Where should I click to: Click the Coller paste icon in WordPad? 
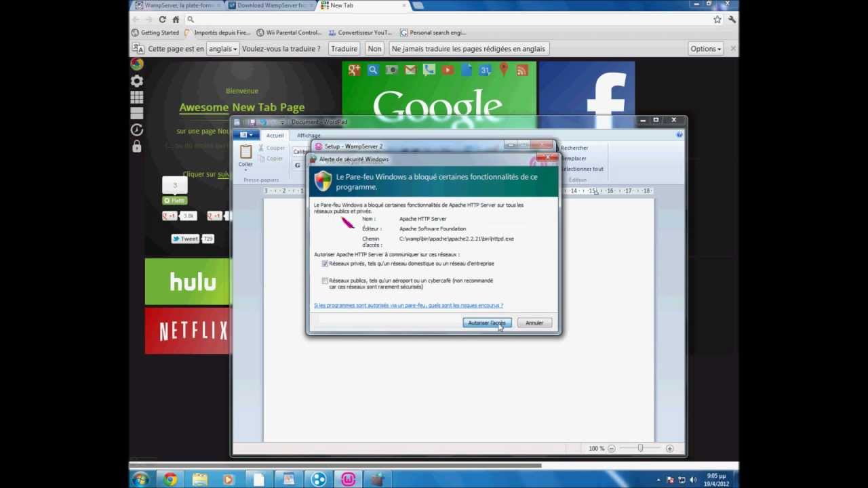(245, 152)
